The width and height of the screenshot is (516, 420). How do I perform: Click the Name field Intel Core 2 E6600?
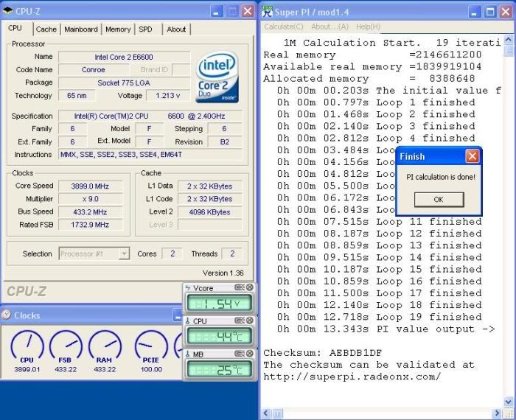124,57
